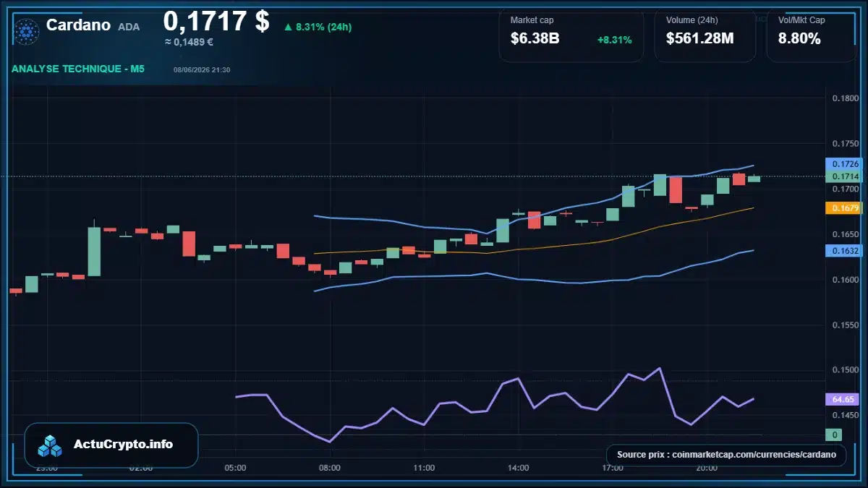Click the ANALYSE TECHNIQUE - M5 label

pos(78,69)
